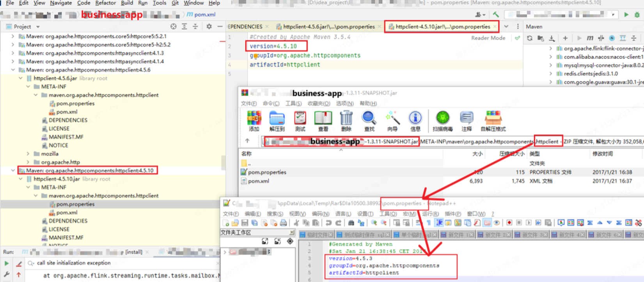Open the Project view dropdown
Screen dimensions: 644x282
click(38, 27)
